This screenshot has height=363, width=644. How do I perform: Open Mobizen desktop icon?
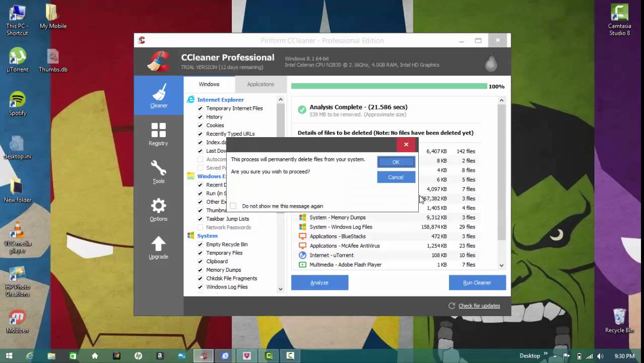pos(18,321)
